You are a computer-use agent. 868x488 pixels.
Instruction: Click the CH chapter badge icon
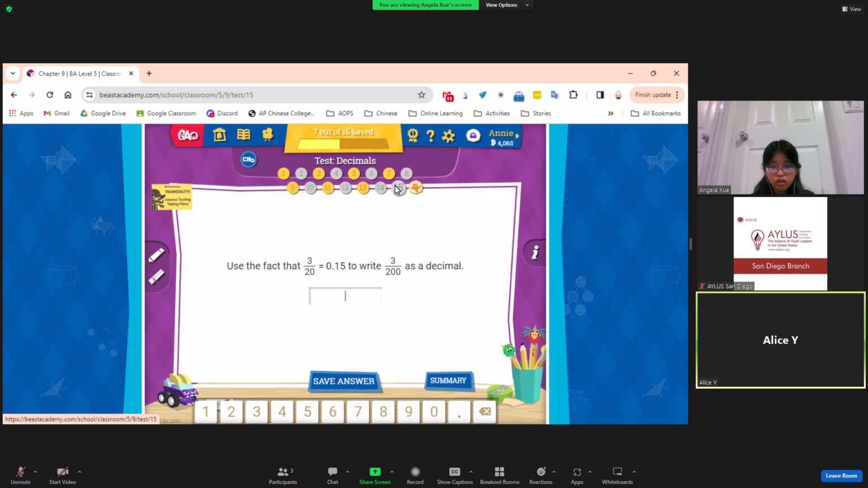point(249,160)
